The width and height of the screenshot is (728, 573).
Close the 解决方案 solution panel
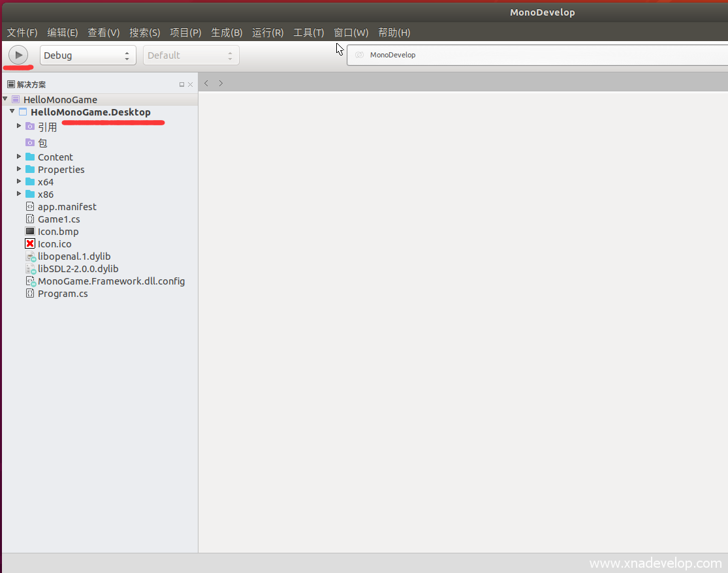(191, 85)
